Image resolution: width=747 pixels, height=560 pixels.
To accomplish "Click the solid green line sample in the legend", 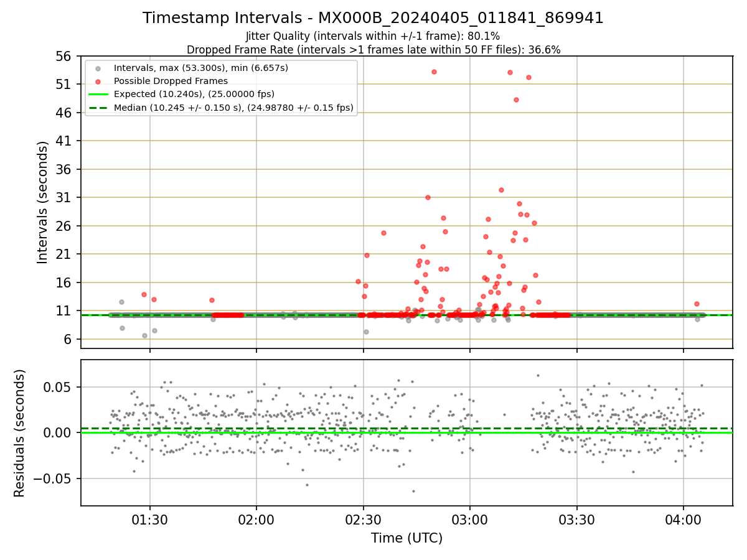I will (98, 95).
